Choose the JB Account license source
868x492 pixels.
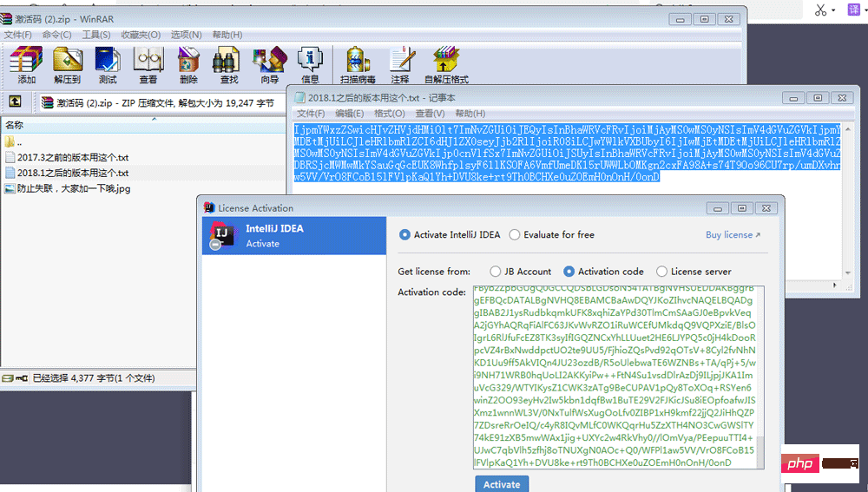(495, 272)
